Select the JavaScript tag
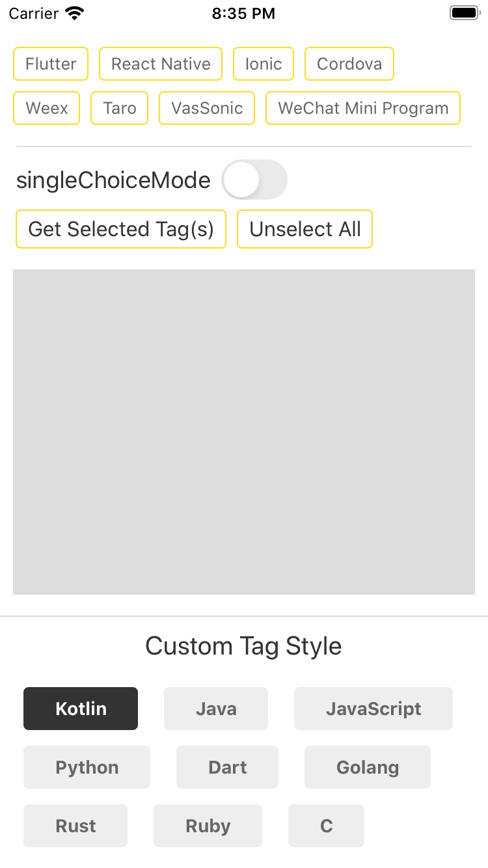 (x=373, y=709)
